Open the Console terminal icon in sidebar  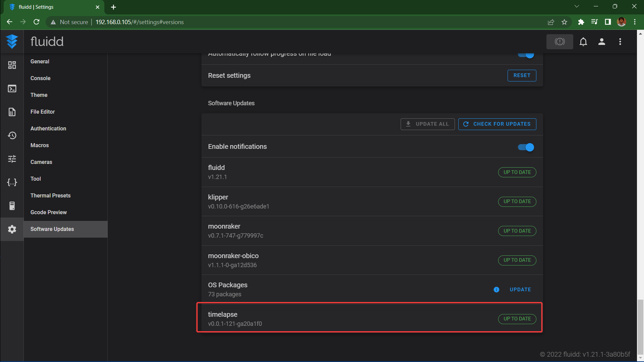(12, 88)
